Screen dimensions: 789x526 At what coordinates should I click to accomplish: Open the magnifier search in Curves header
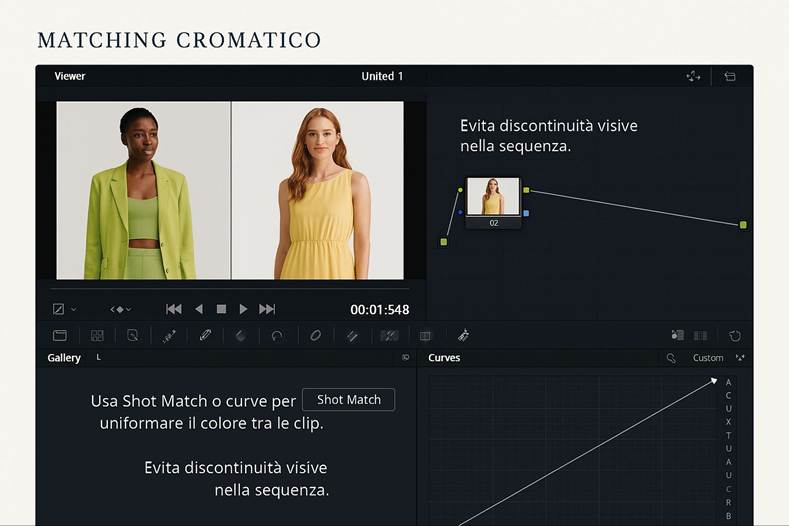[x=671, y=358]
